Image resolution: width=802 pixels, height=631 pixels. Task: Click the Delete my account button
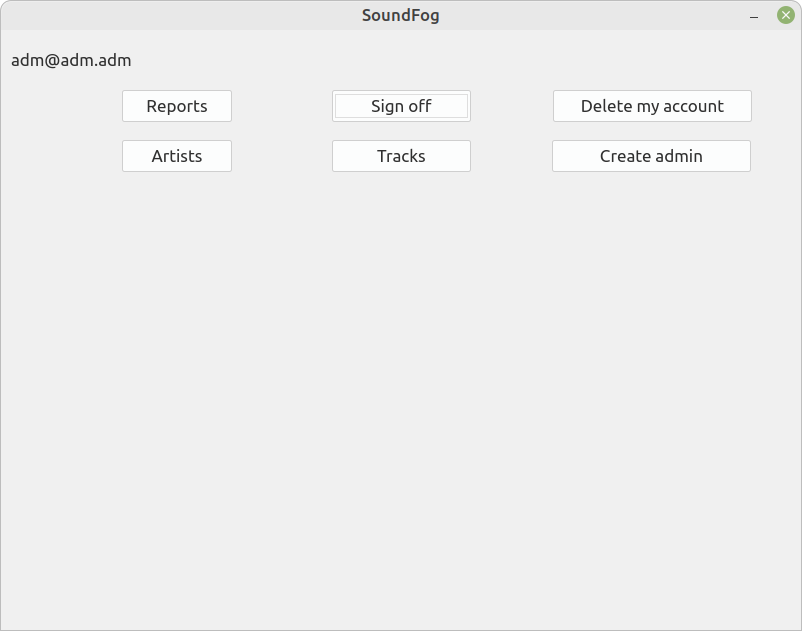point(652,106)
